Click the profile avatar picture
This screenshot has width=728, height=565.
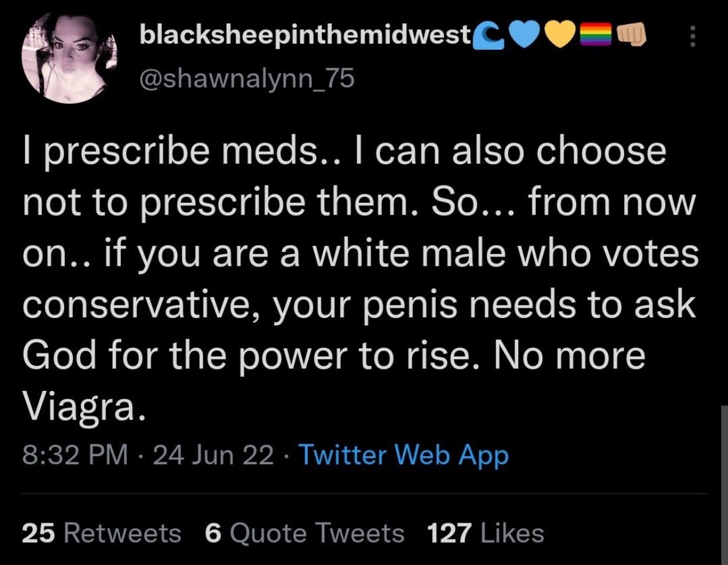[x=69, y=57]
